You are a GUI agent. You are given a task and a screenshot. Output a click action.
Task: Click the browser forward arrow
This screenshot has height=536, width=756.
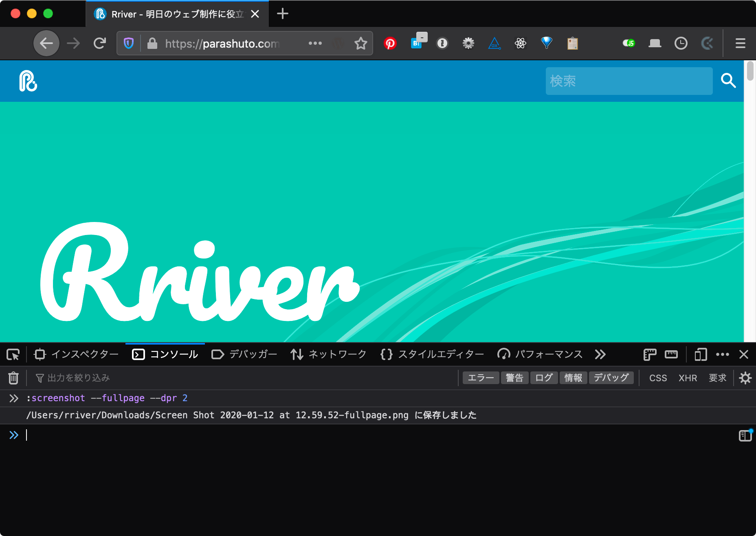(x=73, y=43)
